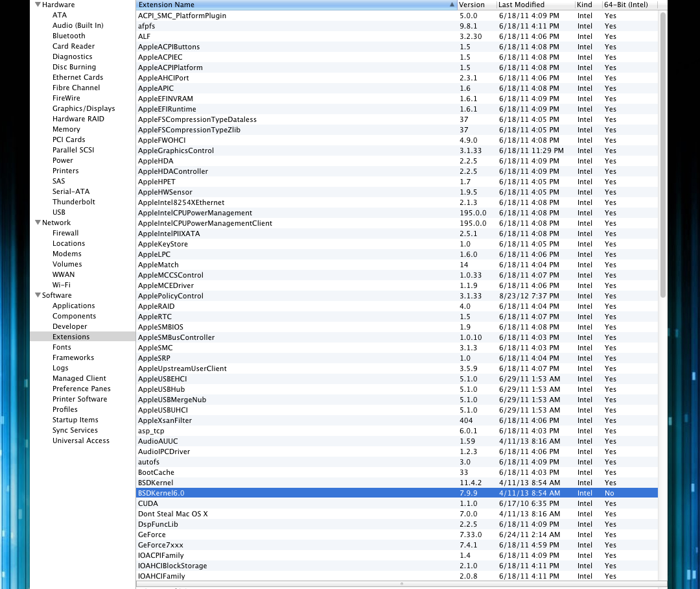Collapse the Software section triangle

(x=38, y=295)
